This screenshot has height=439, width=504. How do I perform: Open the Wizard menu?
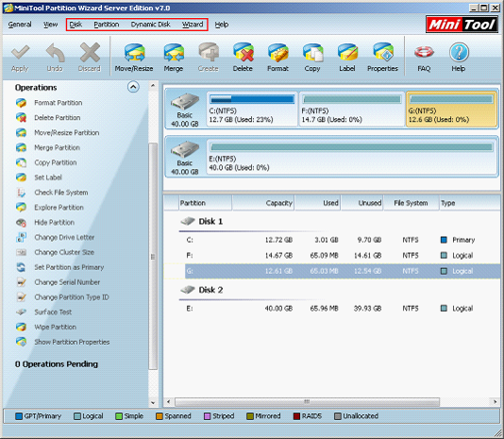coord(193,25)
